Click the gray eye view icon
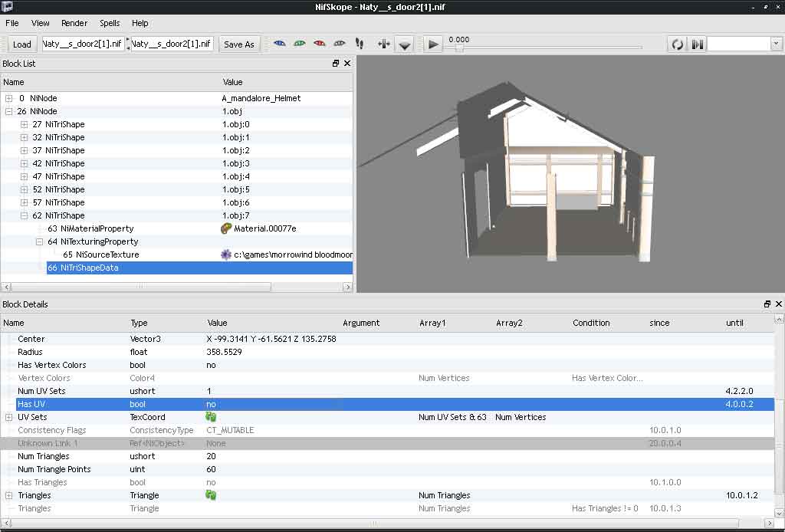Image resolution: width=785 pixels, height=532 pixels. click(x=340, y=44)
